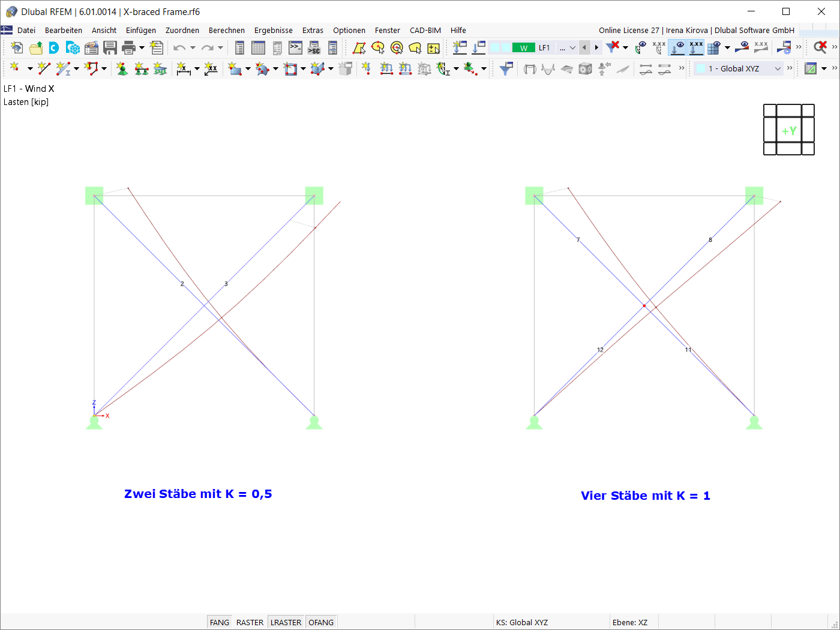Open the scripting console icon
The height and width of the screenshot is (630, 840).
pos(295,48)
